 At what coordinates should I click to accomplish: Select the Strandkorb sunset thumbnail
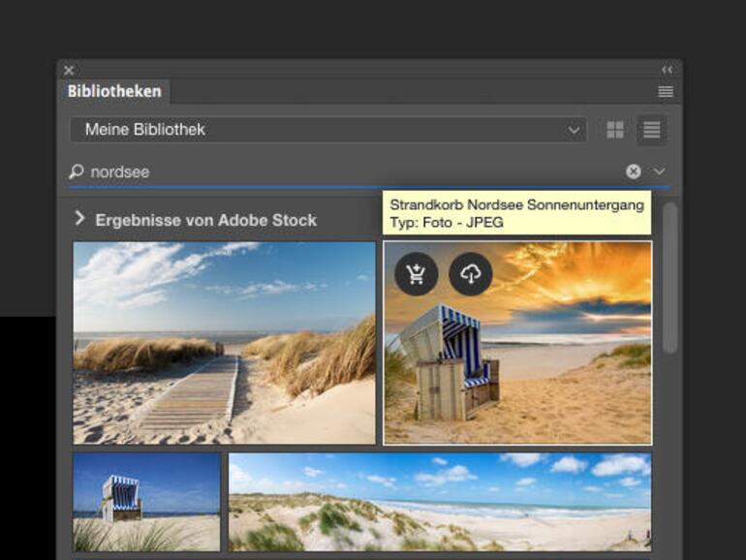point(517,343)
